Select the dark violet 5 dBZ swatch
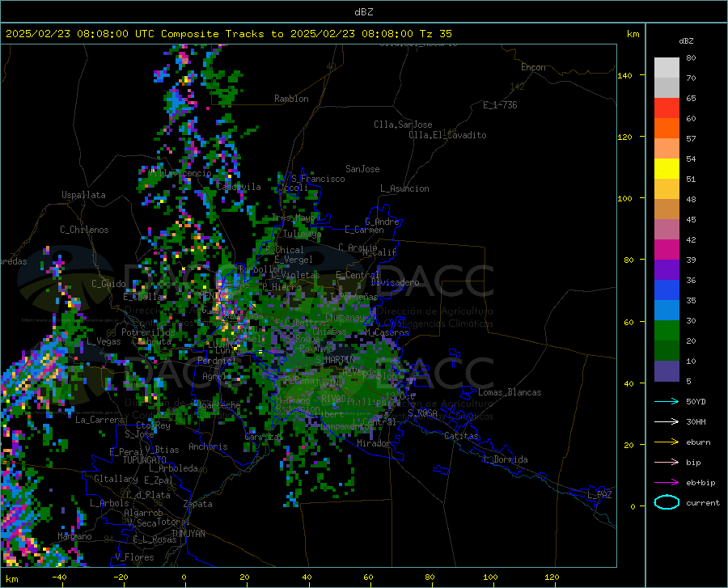 (667, 371)
